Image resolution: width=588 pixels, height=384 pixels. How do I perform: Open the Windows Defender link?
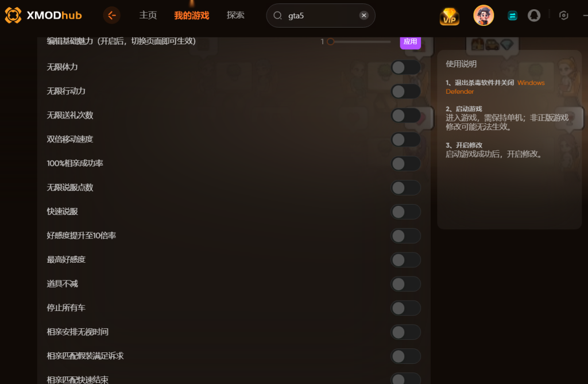tap(495, 87)
